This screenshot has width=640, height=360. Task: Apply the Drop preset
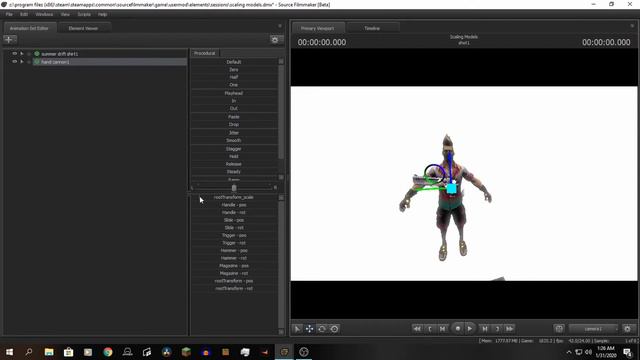234,124
